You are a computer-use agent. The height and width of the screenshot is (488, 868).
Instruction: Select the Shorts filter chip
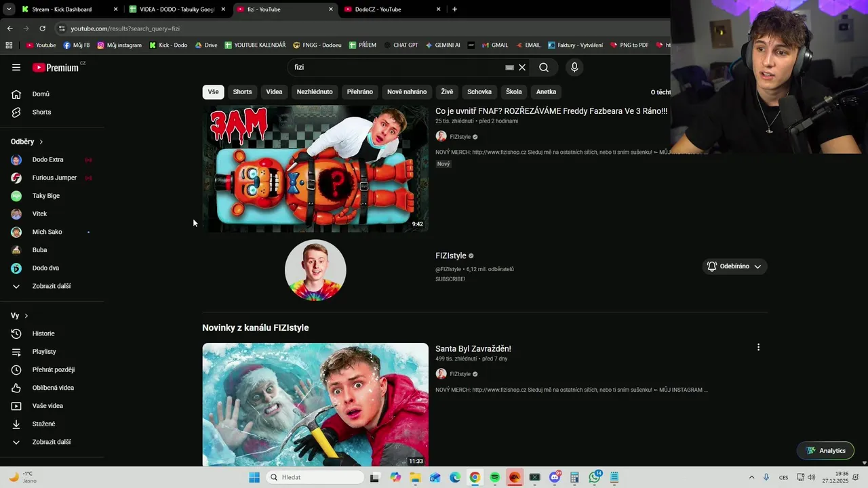point(242,91)
